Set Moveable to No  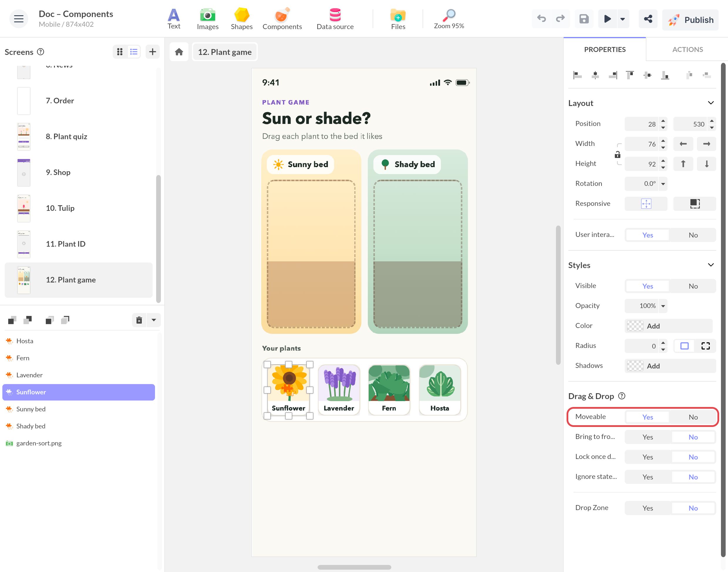tap(693, 417)
